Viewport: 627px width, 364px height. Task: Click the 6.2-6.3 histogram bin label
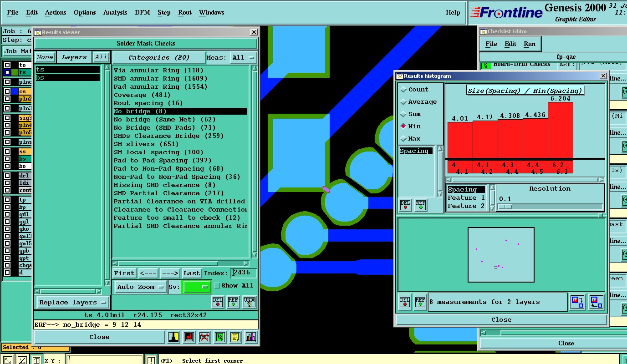pos(560,167)
